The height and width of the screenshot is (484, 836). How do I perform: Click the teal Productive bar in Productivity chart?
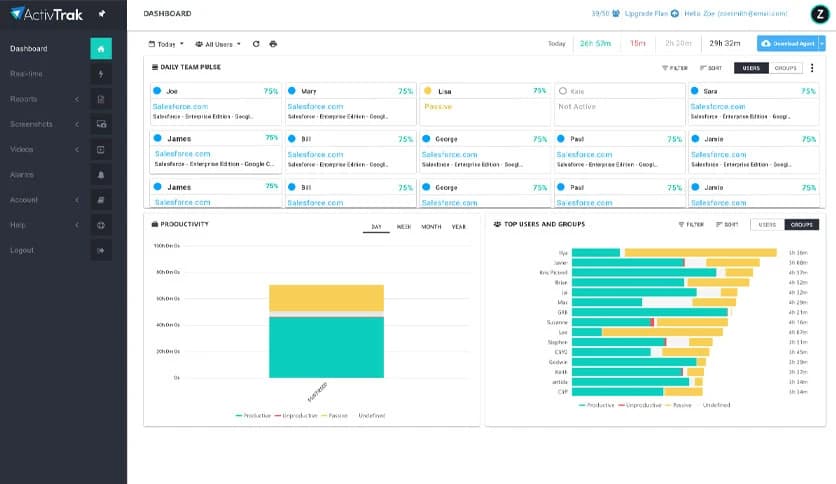[326, 346]
